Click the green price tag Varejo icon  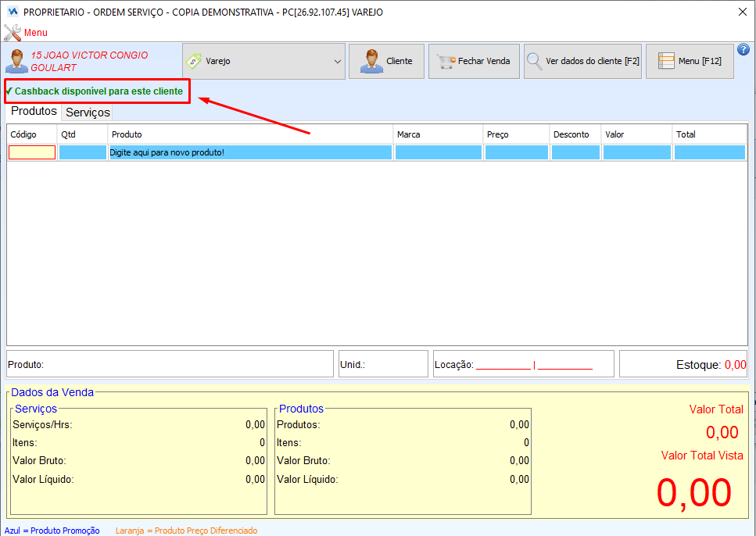(x=194, y=61)
